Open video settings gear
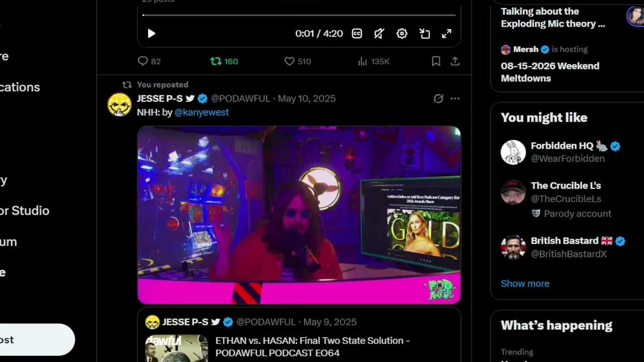 click(401, 34)
